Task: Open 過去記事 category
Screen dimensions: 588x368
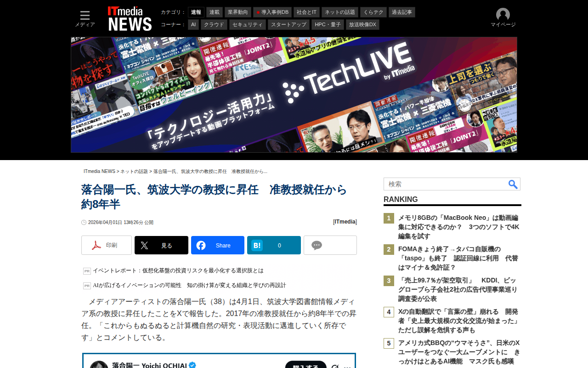Action: [x=402, y=12]
